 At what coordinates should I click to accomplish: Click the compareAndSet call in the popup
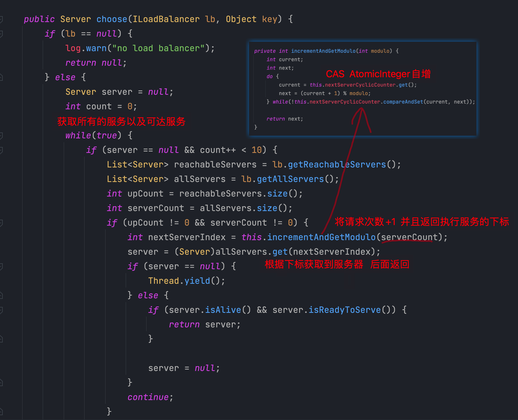(403, 102)
